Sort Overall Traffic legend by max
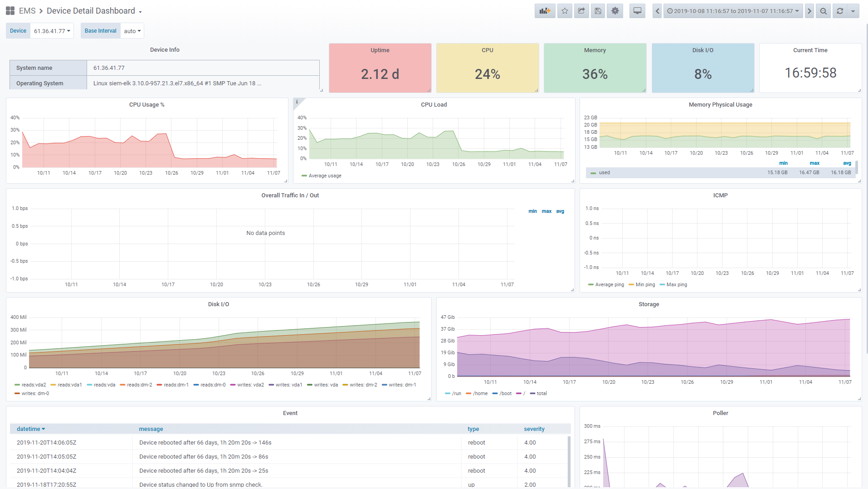Screen dimensions: 868x489 pyautogui.click(x=546, y=211)
